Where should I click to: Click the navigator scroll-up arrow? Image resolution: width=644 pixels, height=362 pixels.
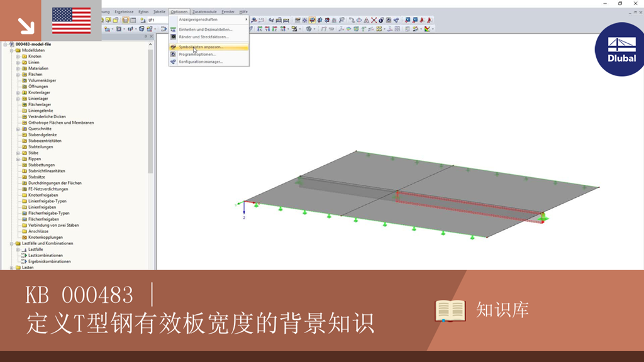(150, 45)
